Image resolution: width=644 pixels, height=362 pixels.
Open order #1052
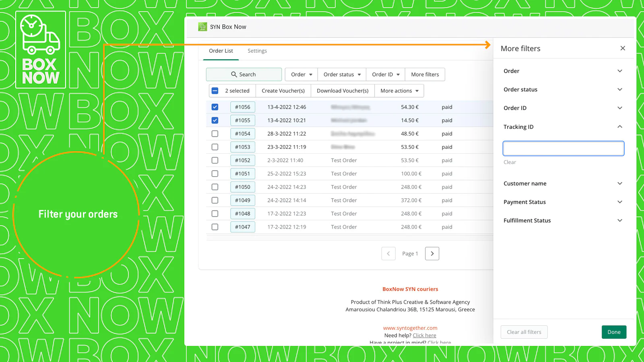(x=243, y=160)
